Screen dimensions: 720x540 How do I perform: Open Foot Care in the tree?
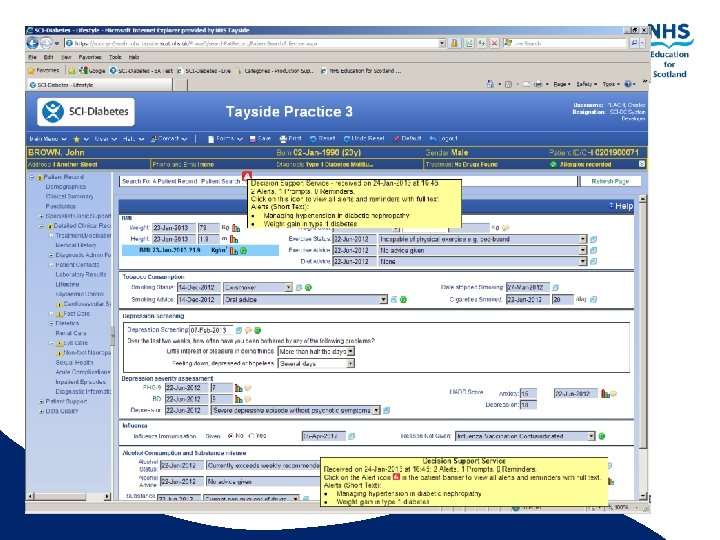77,314
